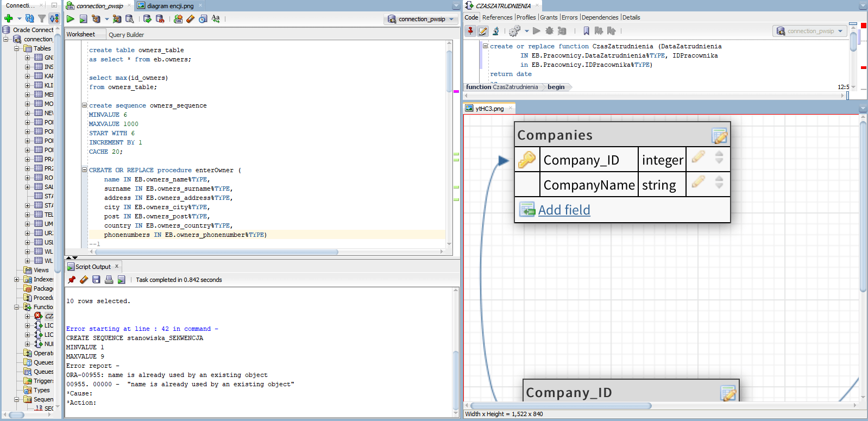
Task: Open an Unshared SQL Worksheet
Action: click(178, 19)
